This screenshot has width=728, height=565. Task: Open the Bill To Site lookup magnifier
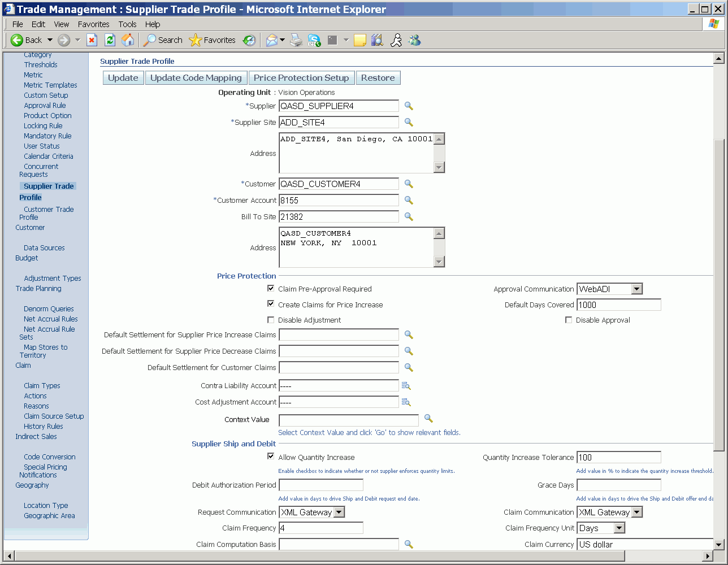click(409, 217)
